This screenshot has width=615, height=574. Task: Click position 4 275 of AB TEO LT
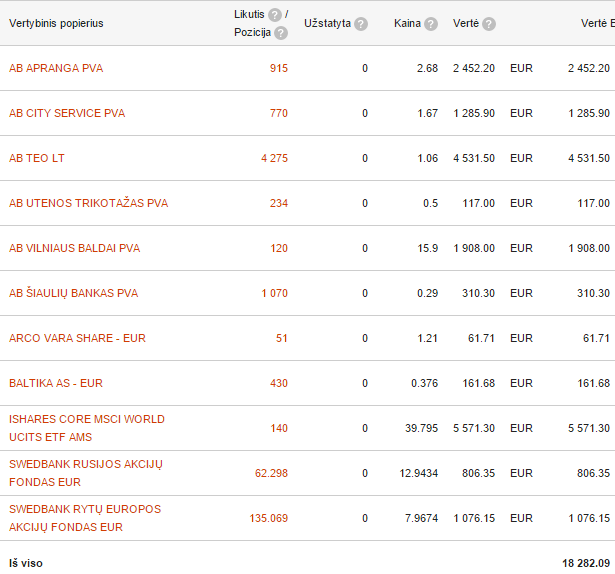click(275, 158)
